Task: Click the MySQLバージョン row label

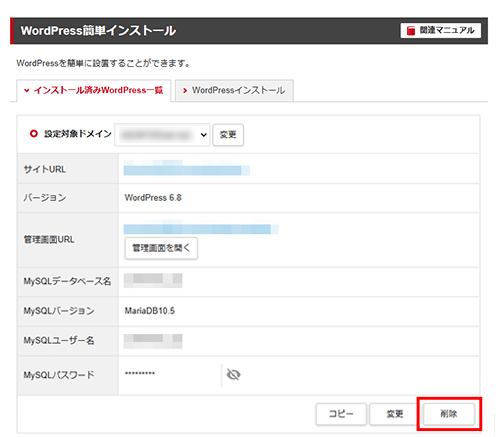Action: tap(59, 311)
